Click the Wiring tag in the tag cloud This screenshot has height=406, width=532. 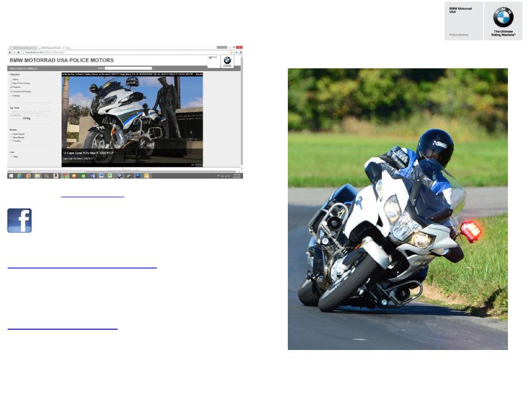click(26, 118)
